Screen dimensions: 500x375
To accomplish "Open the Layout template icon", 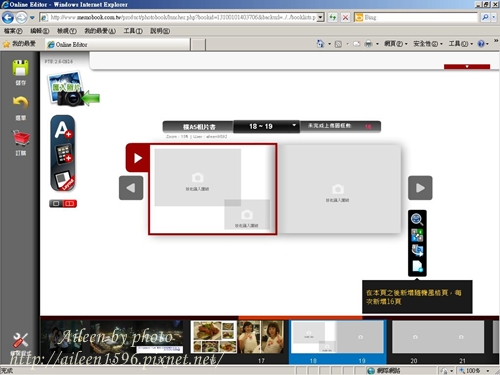I will click(x=64, y=180).
